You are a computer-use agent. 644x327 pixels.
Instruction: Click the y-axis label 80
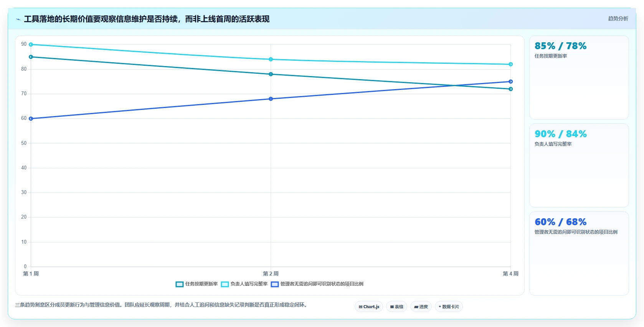[x=24, y=69]
